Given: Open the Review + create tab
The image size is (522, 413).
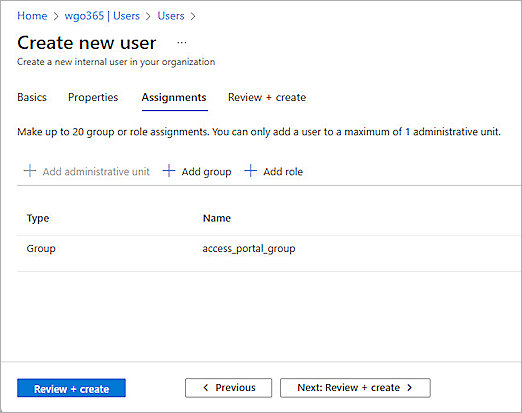Looking at the screenshot, I should point(267,97).
